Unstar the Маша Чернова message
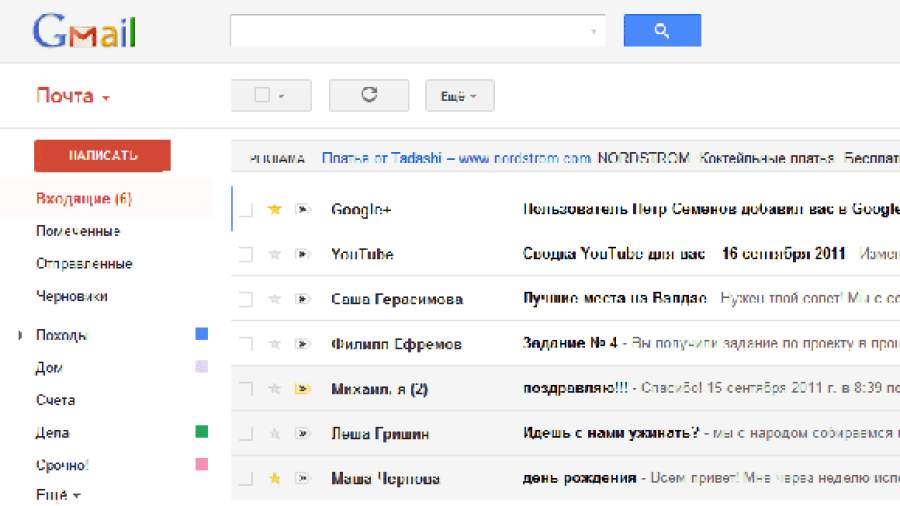Screen dimensions: 900x506 pyautogui.click(x=274, y=478)
